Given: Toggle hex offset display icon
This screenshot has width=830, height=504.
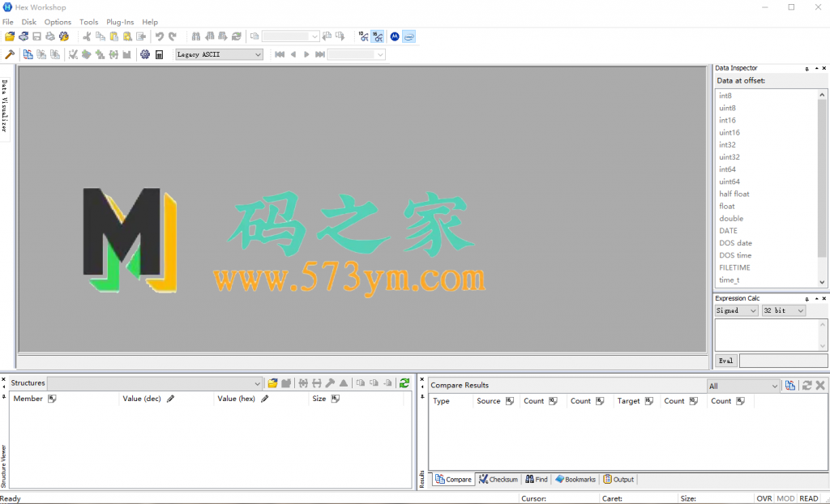Looking at the screenshot, I should [378, 36].
